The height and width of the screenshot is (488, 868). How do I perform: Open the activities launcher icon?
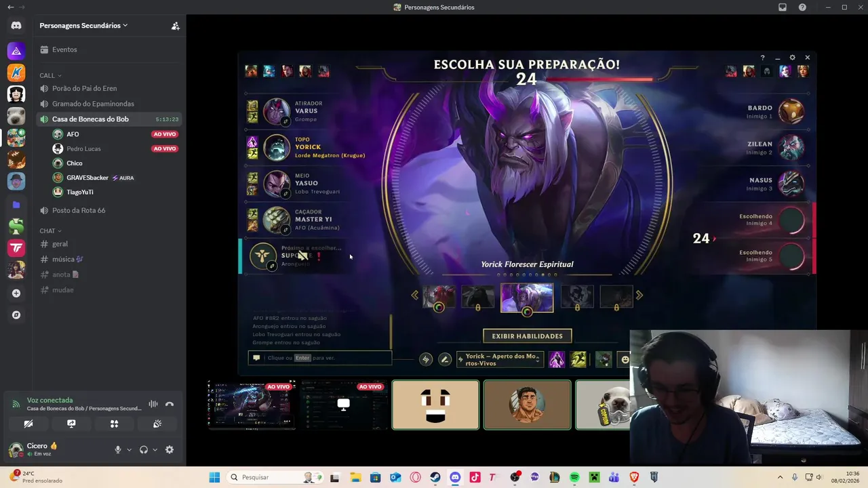pyautogui.click(x=114, y=424)
